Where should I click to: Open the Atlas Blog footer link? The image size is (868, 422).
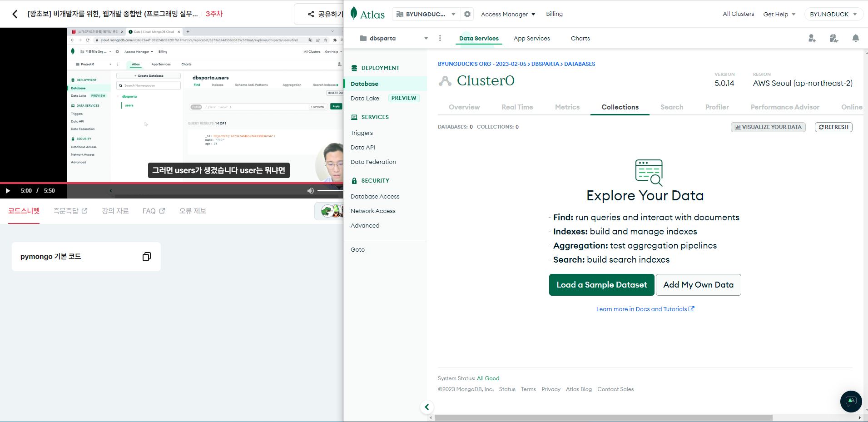coord(579,389)
